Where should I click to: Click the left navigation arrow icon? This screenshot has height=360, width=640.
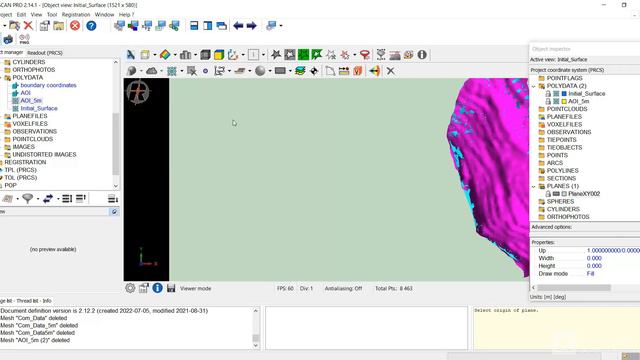[x=238, y=26]
